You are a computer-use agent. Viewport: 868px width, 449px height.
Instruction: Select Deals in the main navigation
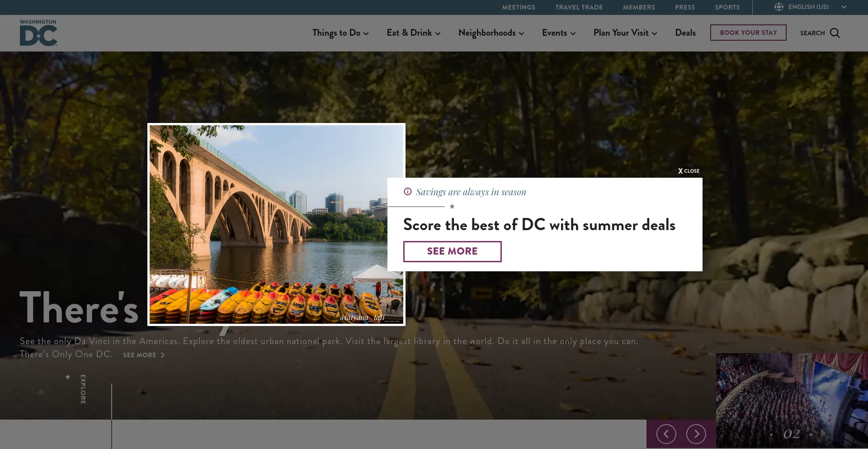pos(685,33)
